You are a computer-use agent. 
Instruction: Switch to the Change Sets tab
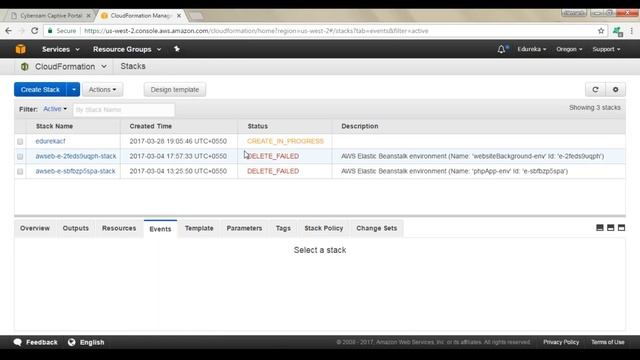[377, 228]
